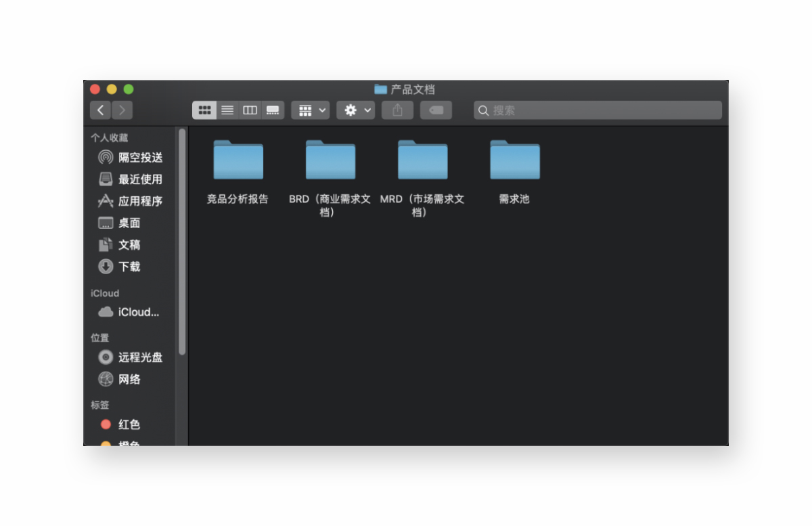Click the applications icon beside 应用程序

(x=106, y=201)
